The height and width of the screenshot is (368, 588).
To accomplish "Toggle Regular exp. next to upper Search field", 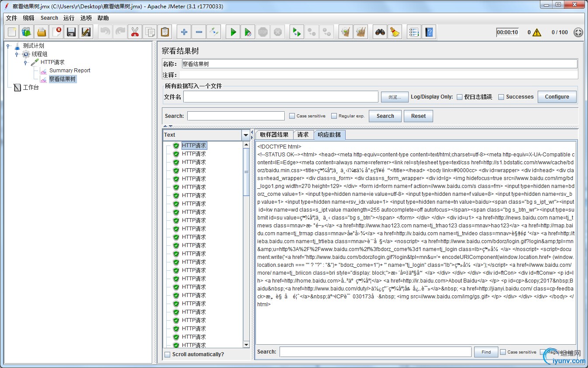I will click(334, 116).
